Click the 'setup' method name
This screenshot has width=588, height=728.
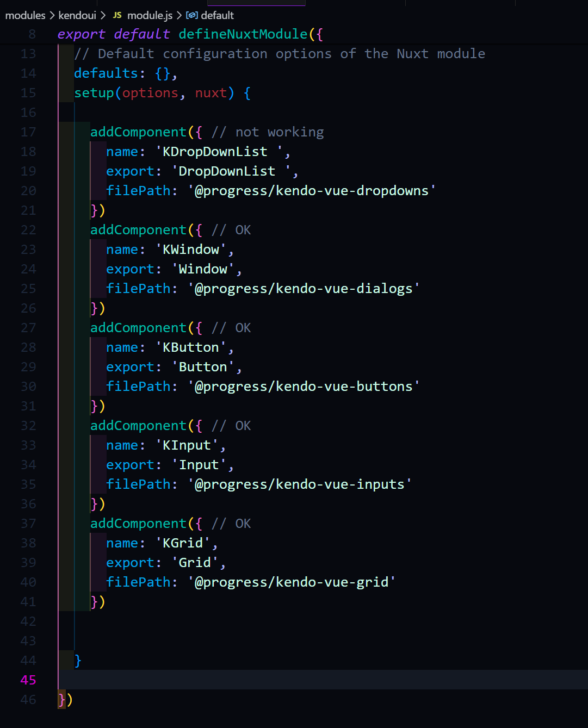click(94, 93)
